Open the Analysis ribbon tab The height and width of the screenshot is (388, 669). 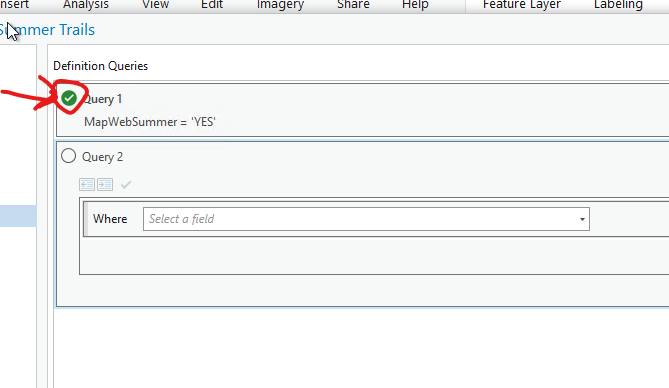pos(86,5)
